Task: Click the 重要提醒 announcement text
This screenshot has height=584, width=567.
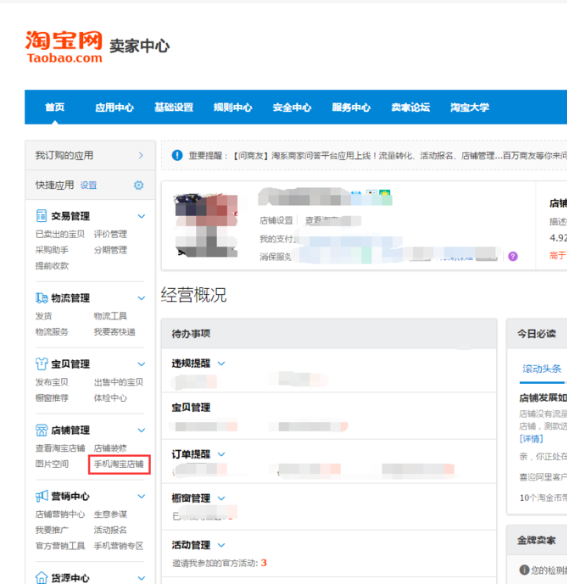Action: [x=378, y=155]
